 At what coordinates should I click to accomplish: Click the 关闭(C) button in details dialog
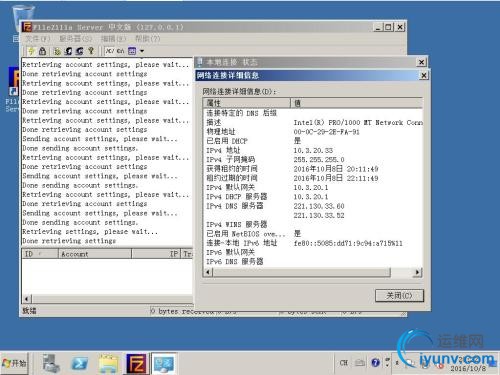tap(399, 296)
